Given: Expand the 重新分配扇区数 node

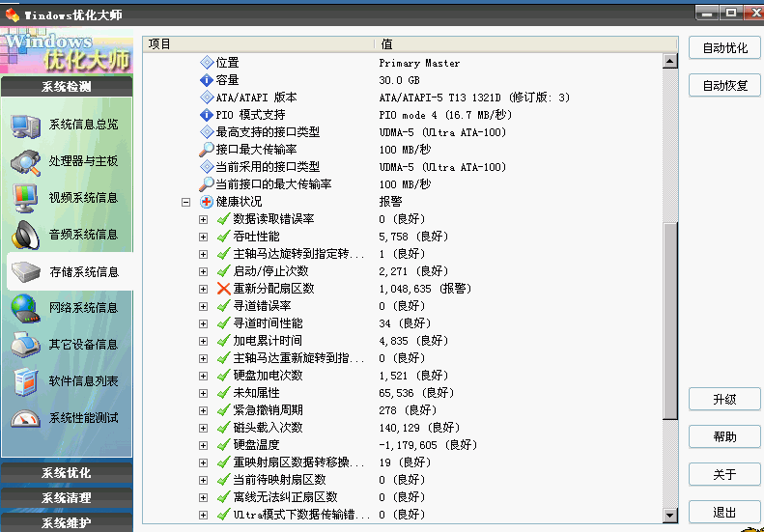Looking at the screenshot, I should [x=203, y=289].
